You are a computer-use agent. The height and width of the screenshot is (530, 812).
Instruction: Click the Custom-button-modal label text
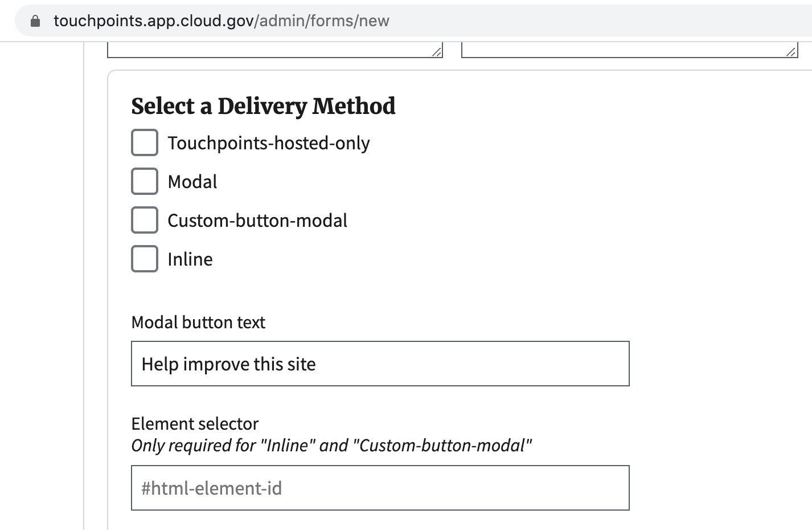coord(257,221)
